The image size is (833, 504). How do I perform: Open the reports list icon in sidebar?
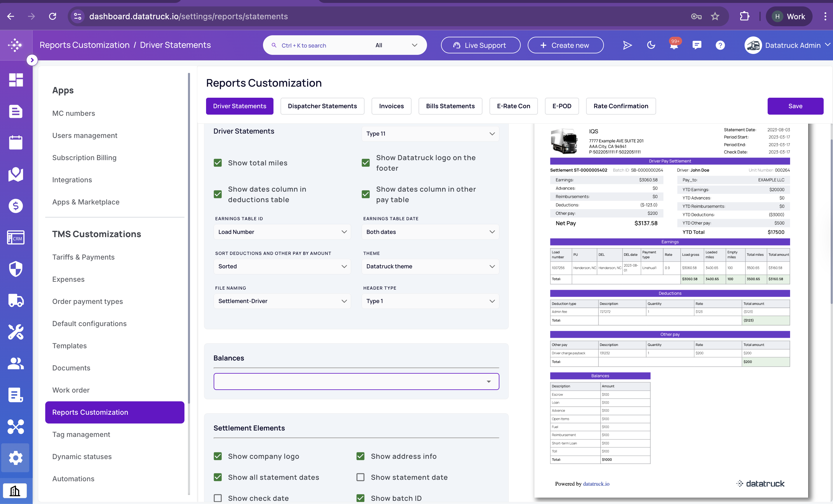[15, 395]
